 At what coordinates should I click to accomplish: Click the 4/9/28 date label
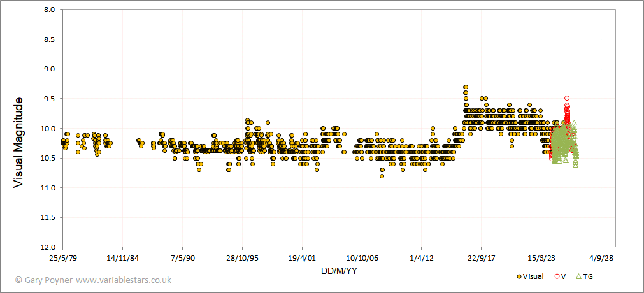(601, 259)
